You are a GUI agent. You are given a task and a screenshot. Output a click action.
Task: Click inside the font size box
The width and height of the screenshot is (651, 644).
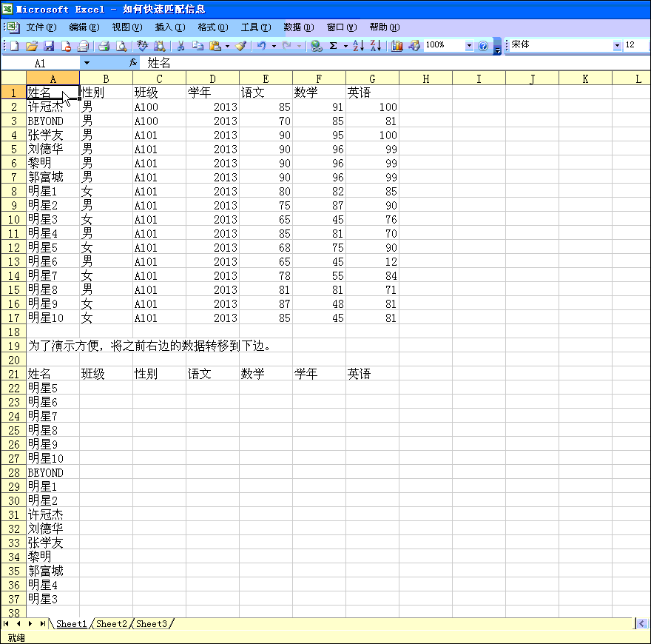coord(635,46)
